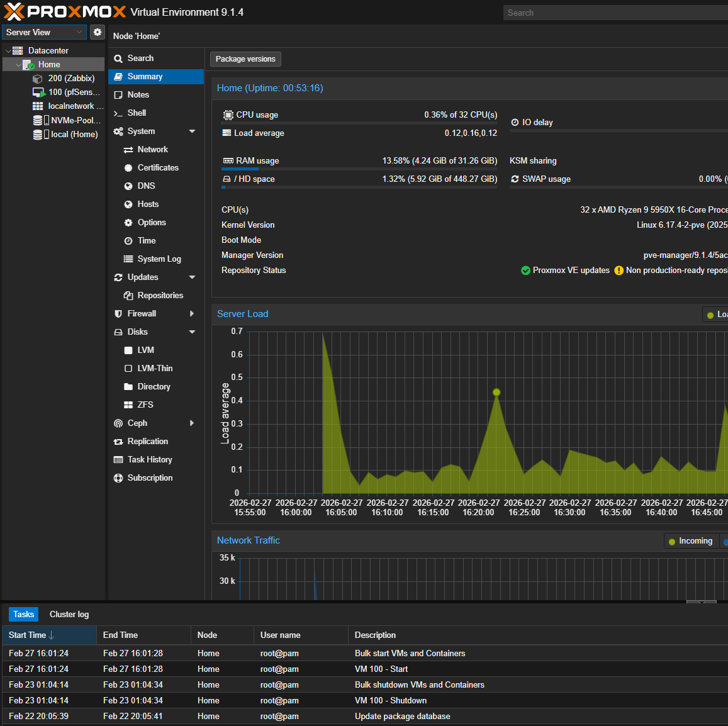Image resolution: width=728 pixels, height=726 pixels.
Task: Click the Server View gear settings icon
Action: tap(98, 32)
